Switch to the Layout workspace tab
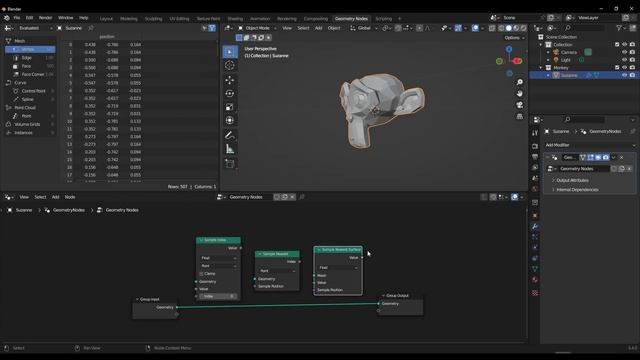Image resolution: width=640 pixels, height=360 pixels. click(106, 18)
